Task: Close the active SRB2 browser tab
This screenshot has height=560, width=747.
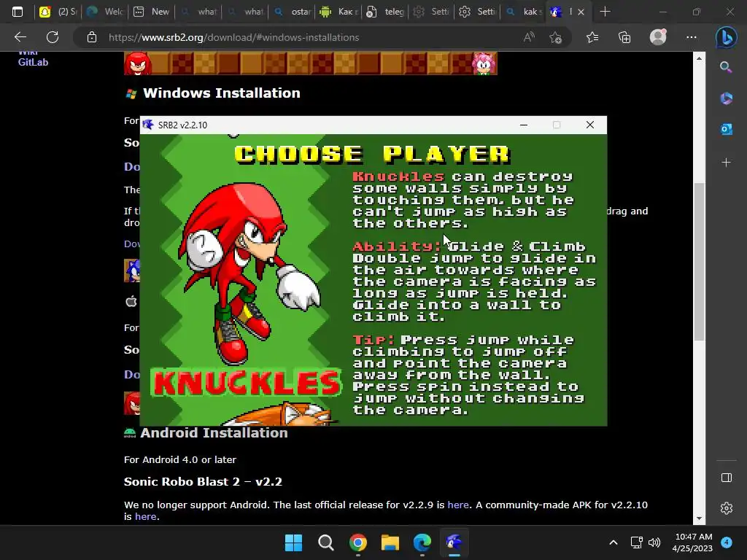Action: pyautogui.click(x=581, y=12)
